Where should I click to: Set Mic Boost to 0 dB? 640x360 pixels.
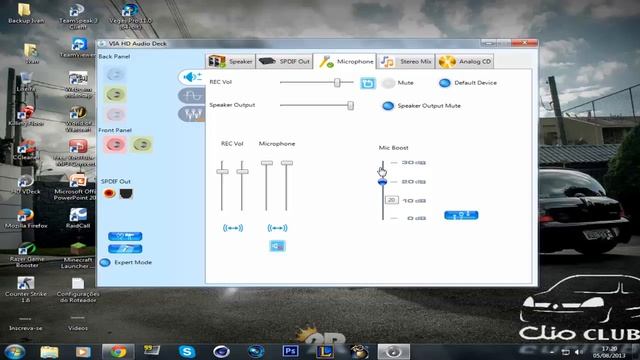tap(416, 218)
